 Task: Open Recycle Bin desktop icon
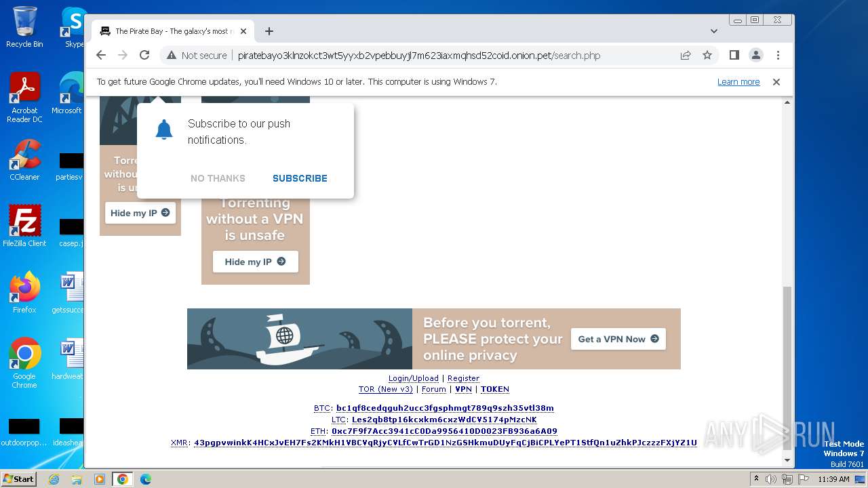tap(24, 27)
